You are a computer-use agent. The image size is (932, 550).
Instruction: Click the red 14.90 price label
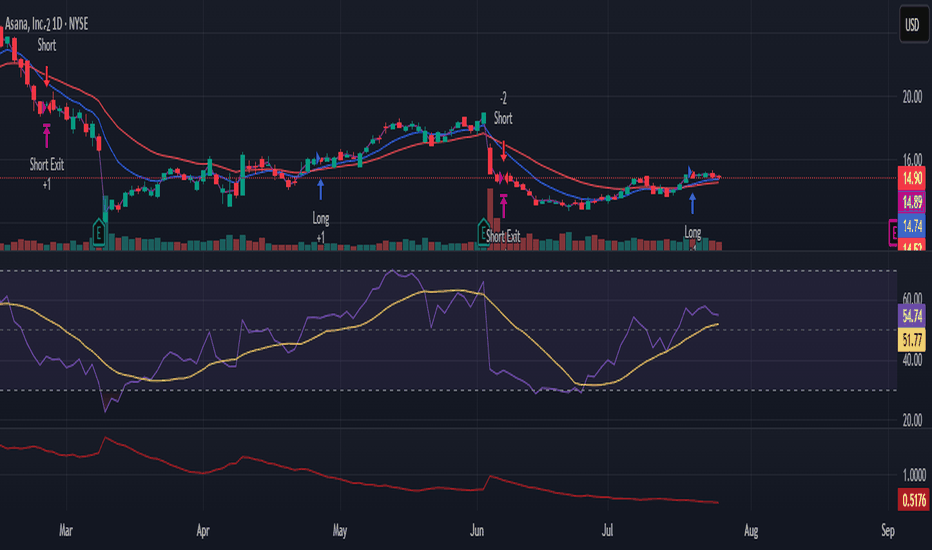click(912, 178)
